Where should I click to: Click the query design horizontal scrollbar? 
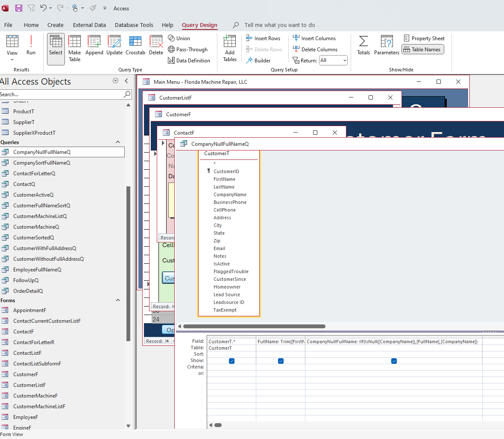(x=254, y=327)
